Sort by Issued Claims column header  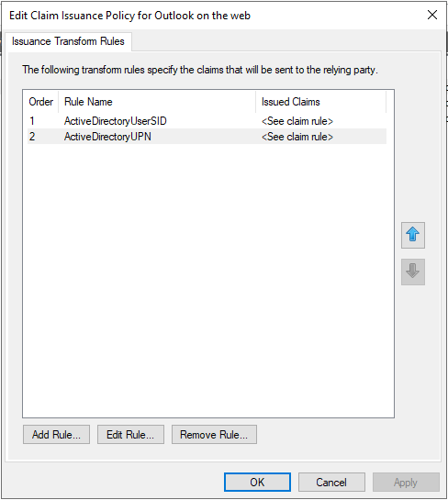point(320,102)
